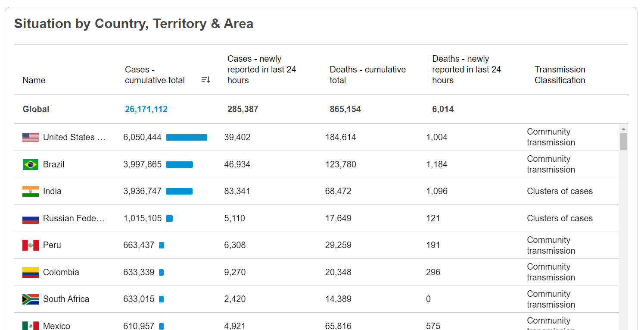Click the United States flag icon
The image size is (644, 330).
pyautogui.click(x=31, y=137)
